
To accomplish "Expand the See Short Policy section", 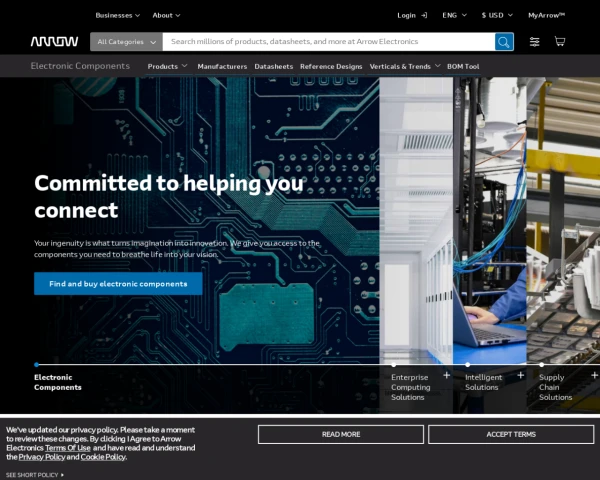I will tap(35, 475).
